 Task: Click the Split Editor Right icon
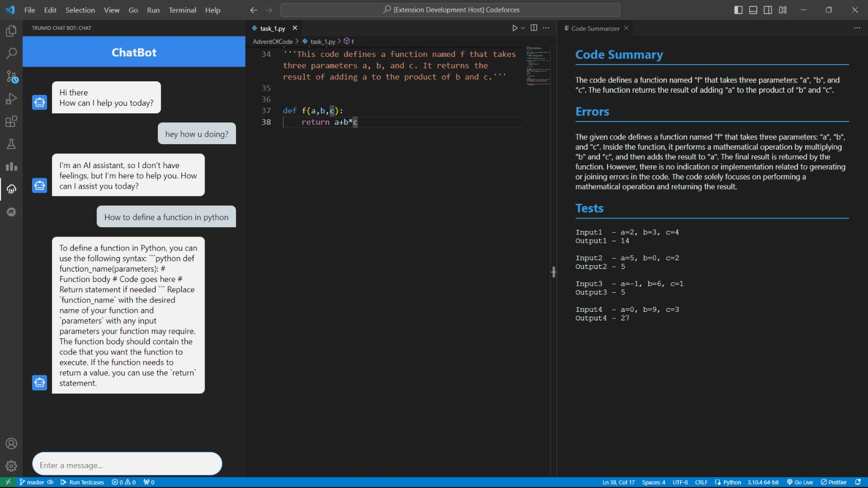[x=534, y=28]
